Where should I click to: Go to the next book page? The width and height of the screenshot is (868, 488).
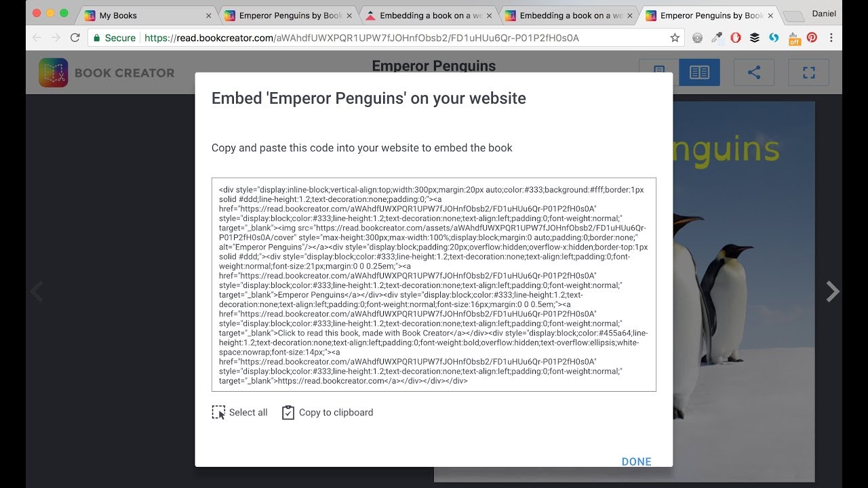coord(833,291)
